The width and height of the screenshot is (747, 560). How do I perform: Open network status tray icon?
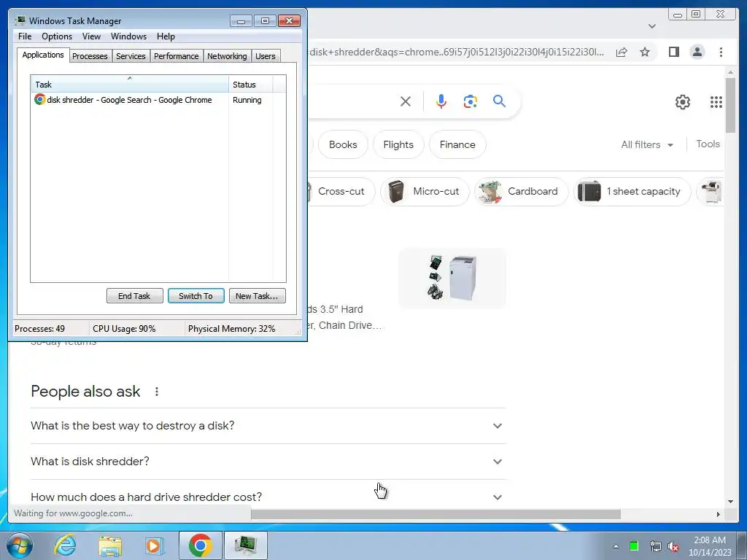pos(655,546)
